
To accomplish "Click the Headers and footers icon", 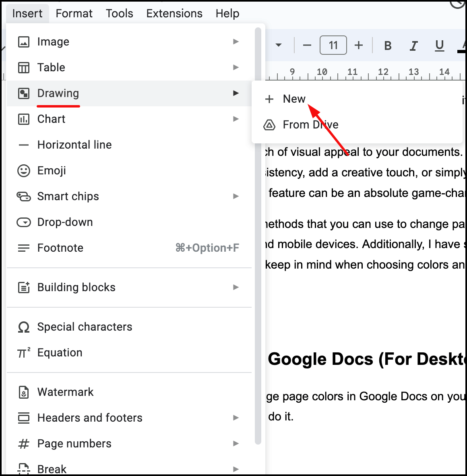I will click(x=24, y=418).
